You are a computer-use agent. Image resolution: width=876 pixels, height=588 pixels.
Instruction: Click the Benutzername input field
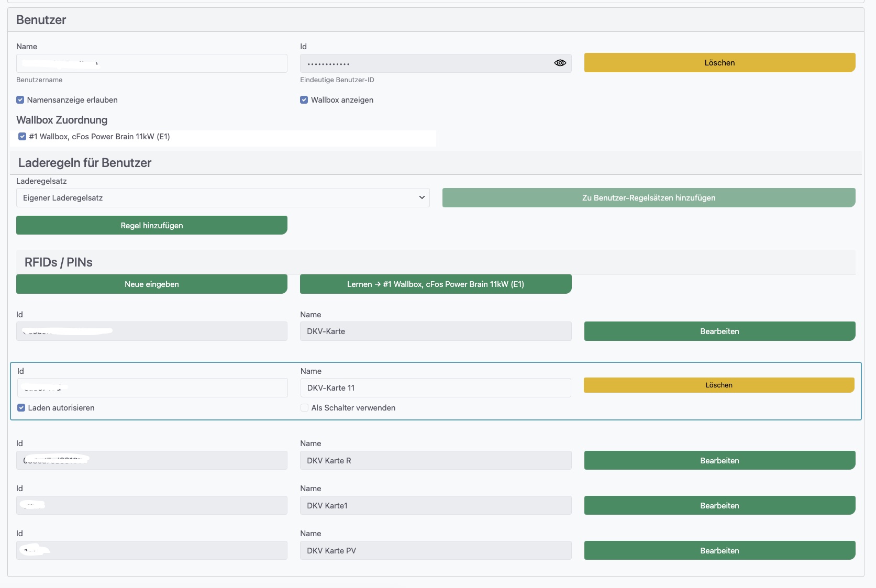152,63
